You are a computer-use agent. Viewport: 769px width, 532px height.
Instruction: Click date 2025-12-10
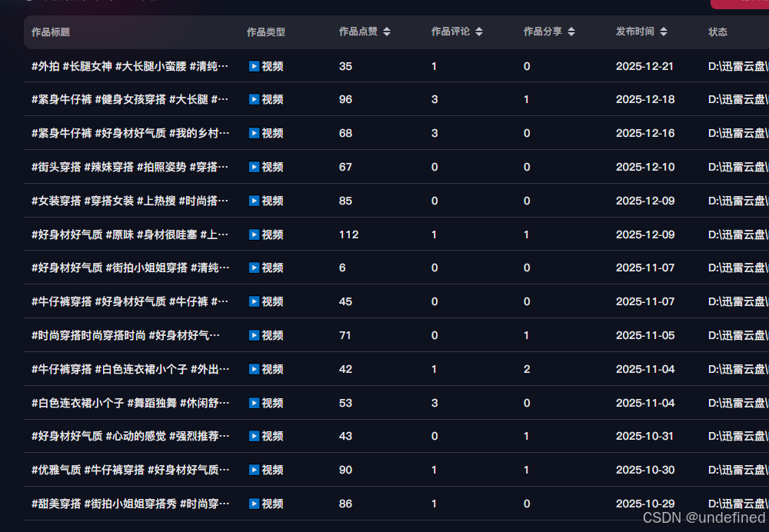coord(645,167)
